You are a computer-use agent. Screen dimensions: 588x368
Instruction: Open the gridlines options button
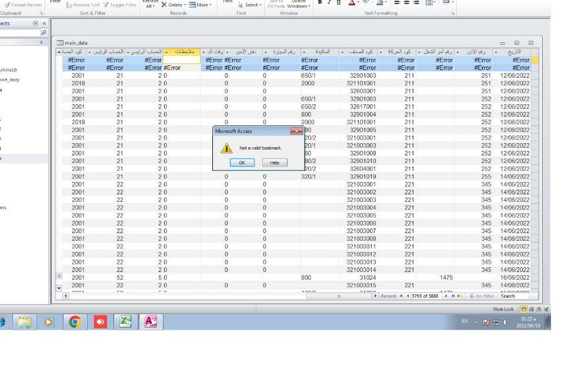pos(430,2)
